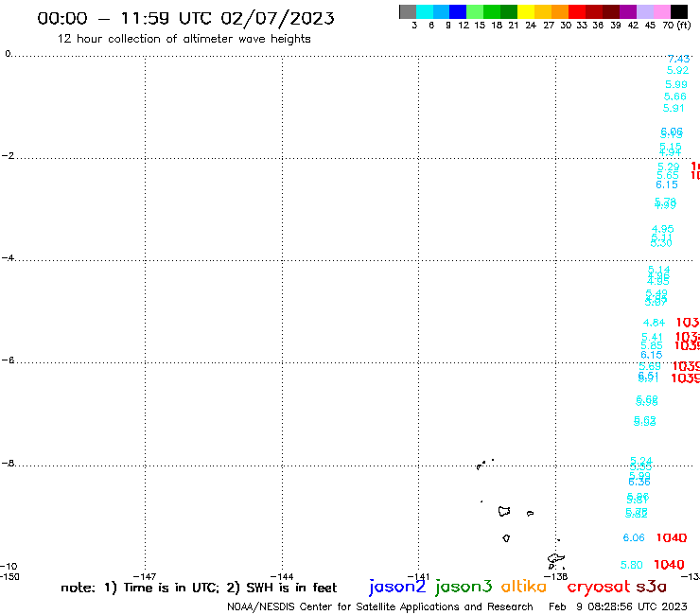
Task: Click the dark red 's3a' satellite label
Action: tap(652, 587)
